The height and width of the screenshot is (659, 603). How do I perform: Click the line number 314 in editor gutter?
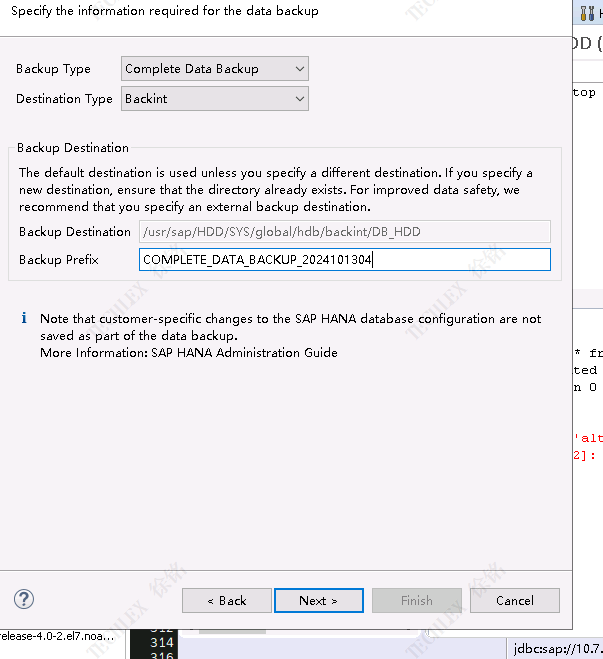pyautogui.click(x=161, y=643)
